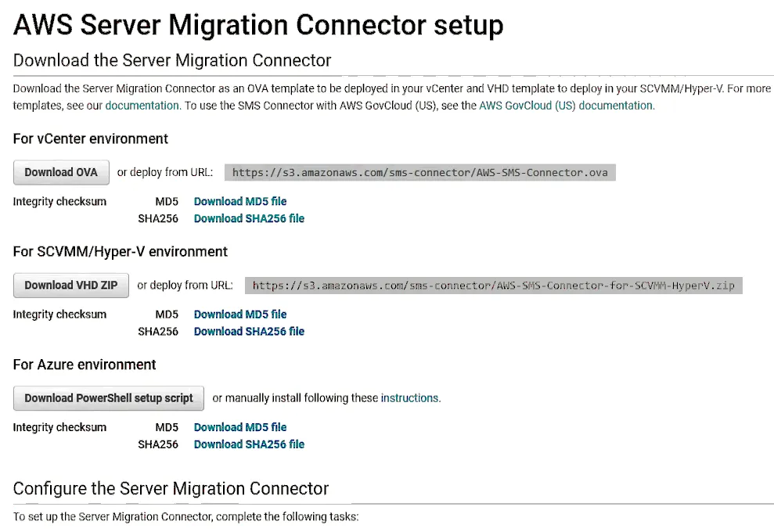The height and width of the screenshot is (532, 774).
Task: Click the For vCenter environment subheading
Action: (x=91, y=139)
